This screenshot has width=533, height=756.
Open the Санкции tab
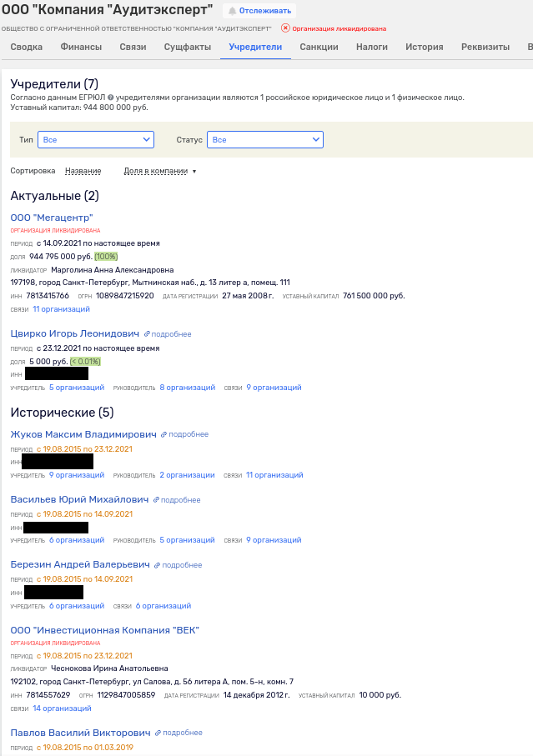pyautogui.click(x=319, y=47)
